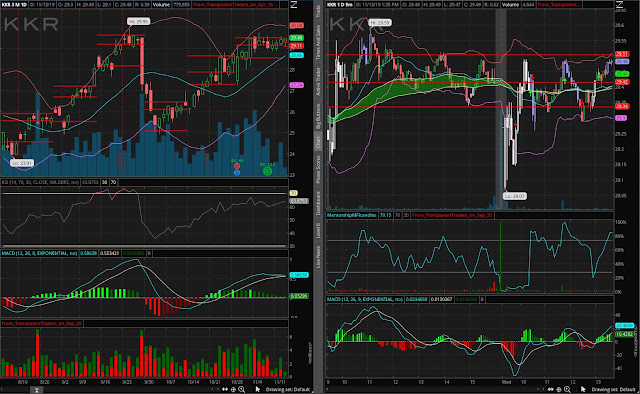The image size is (640, 394).
Task: Click the left chart horizontal scrollbar thumb
Action: 36,390
